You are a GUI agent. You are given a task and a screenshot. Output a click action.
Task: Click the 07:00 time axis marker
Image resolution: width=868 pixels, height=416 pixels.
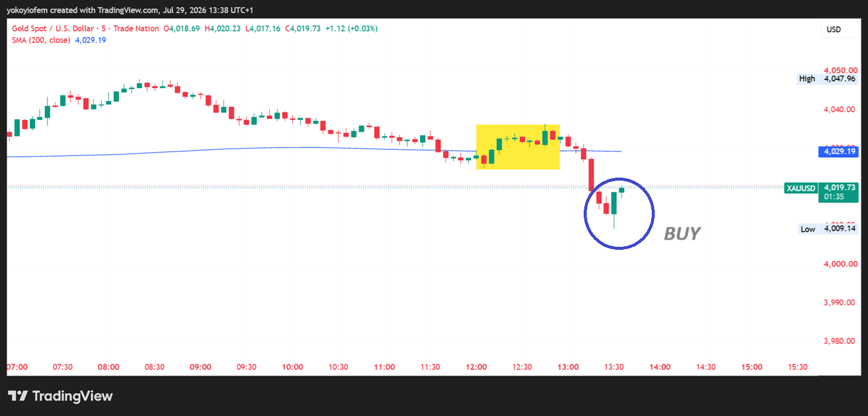(17, 367)
